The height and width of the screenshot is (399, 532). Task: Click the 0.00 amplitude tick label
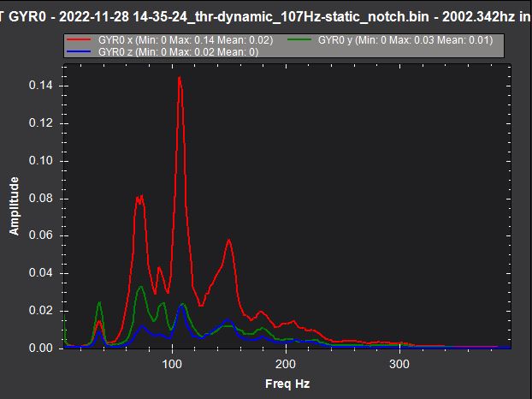[x=41, y=348]
